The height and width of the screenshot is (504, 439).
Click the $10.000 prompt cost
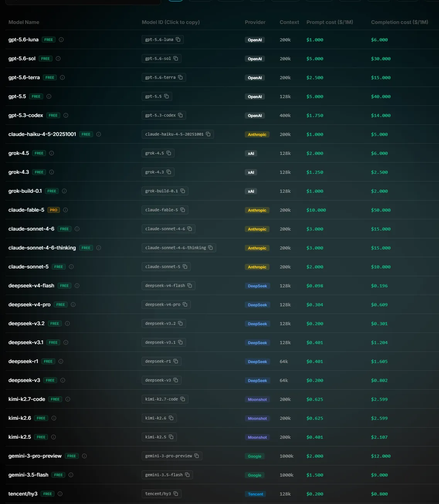(x=316, y=210)
